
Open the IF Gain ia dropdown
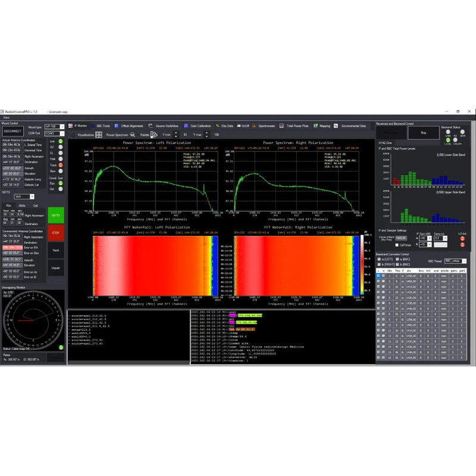425,239
